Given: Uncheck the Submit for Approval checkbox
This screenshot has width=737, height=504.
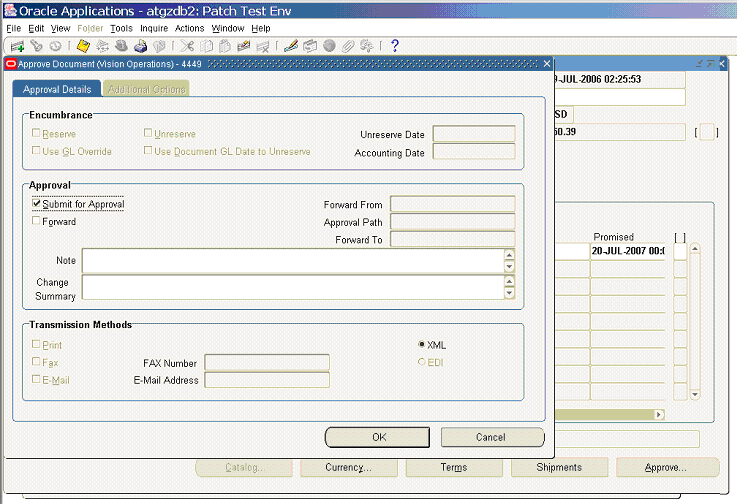Looking at the screenshot, I should pyautogui.click(x=36, y=203).
